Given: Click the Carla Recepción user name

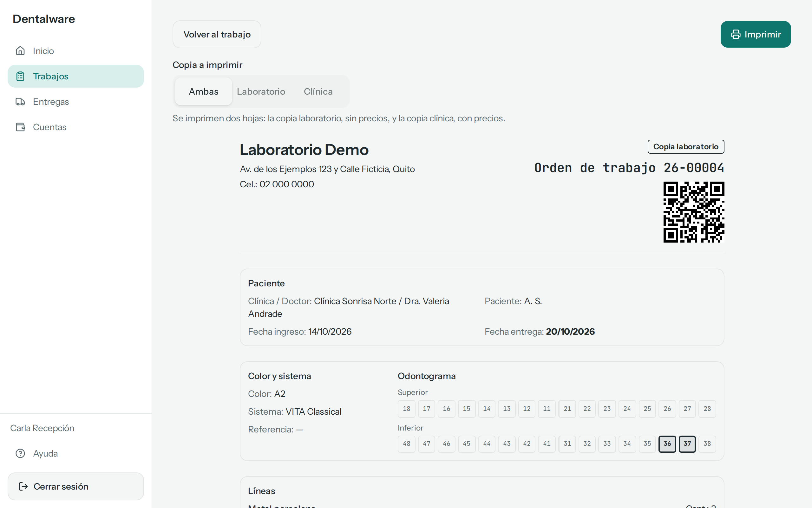Looking at the screenshot, I should click(x=42, y=428).
